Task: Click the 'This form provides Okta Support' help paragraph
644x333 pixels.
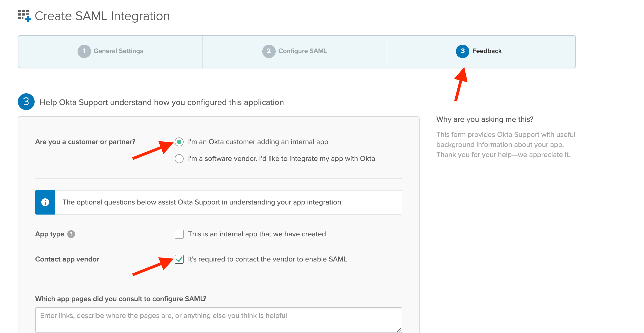Action: tap(506, 145)
